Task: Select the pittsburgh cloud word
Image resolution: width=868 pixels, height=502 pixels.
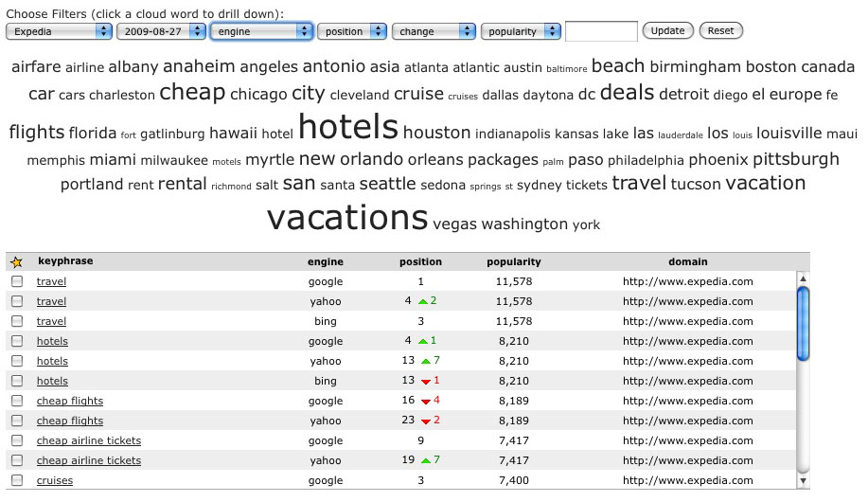Action: (x=795, y=159)
